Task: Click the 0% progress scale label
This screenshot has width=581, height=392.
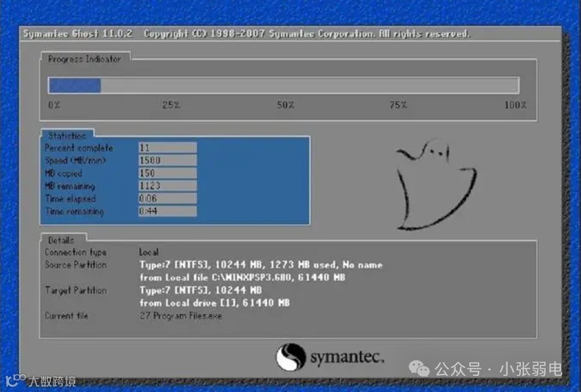Action: (54, 105)
